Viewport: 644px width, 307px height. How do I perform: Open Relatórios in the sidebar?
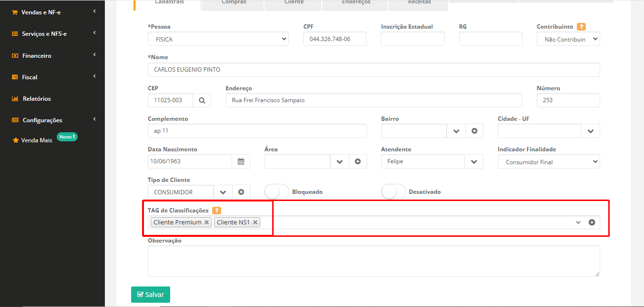coord(36,99)
